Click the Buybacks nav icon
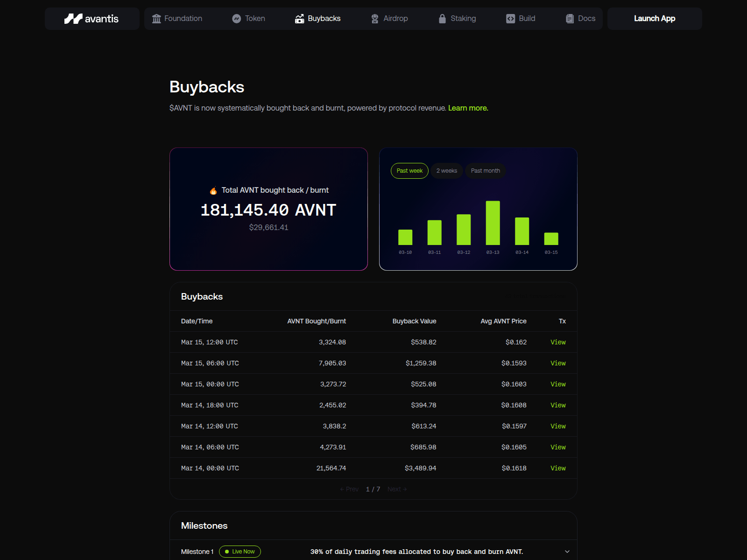The image size is (747, 560). (x=299, y=19)
